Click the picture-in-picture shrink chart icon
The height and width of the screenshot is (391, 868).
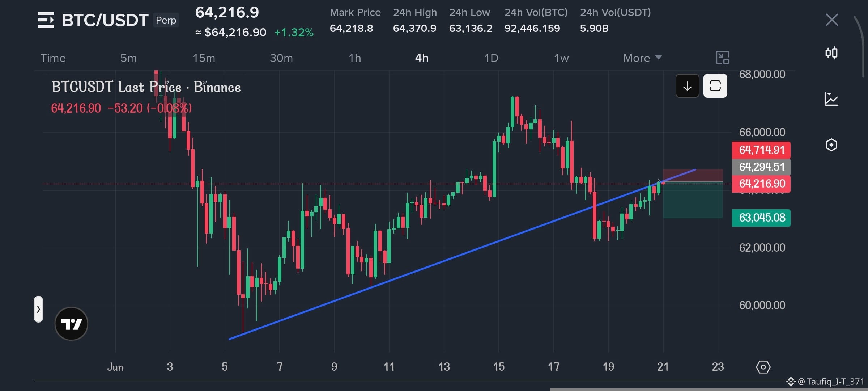pos(722,58)
